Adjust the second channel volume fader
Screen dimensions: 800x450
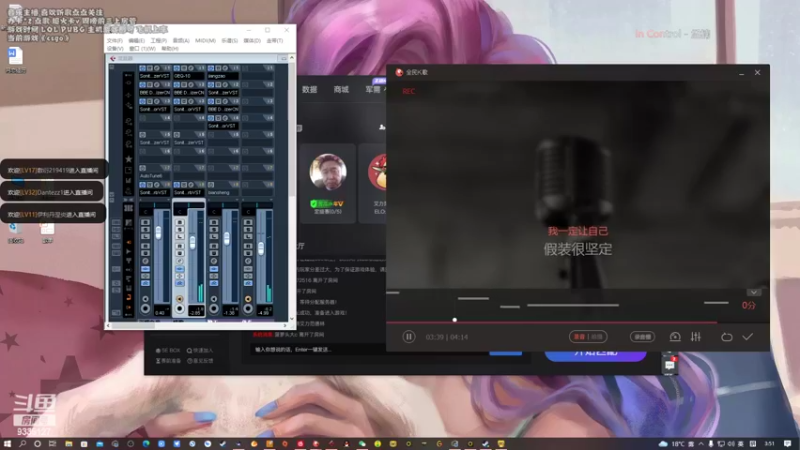(192, 242)
